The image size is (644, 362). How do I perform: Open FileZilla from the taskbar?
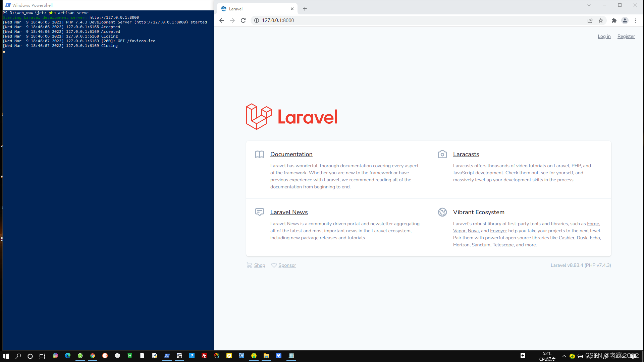204,356
